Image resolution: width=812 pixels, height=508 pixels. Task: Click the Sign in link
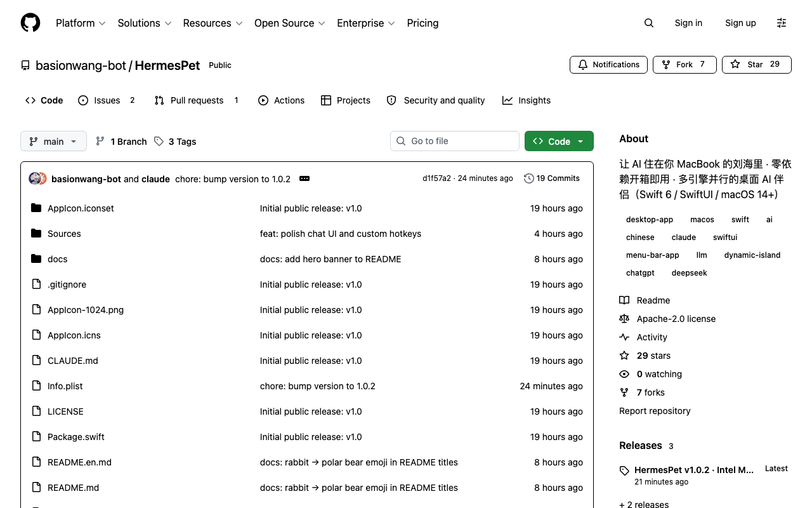688,23
